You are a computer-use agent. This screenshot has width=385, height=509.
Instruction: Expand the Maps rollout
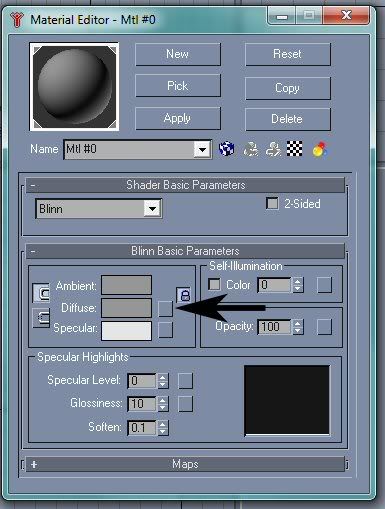(x=185, y=464)
